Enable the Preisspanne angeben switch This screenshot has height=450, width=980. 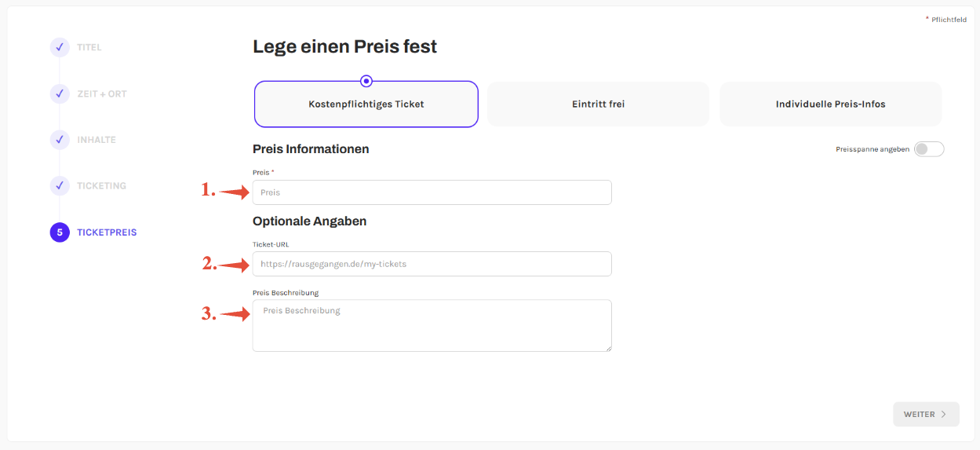pos(929,149)
